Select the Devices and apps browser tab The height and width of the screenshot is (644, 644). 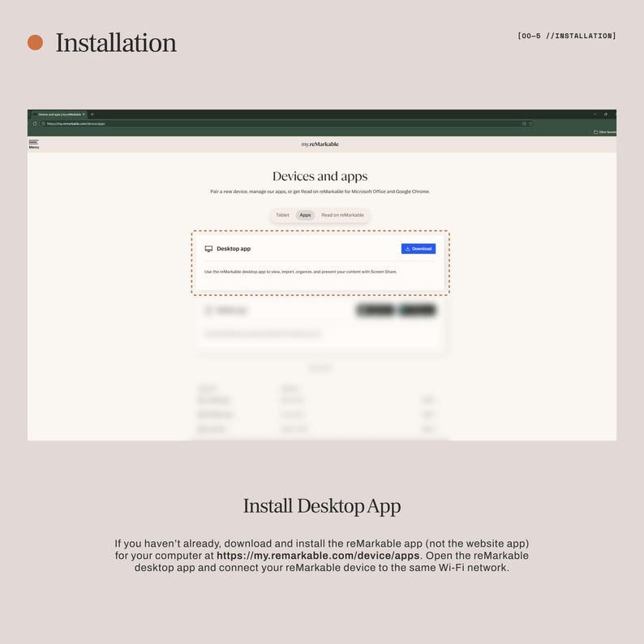(x=59, y=114)
